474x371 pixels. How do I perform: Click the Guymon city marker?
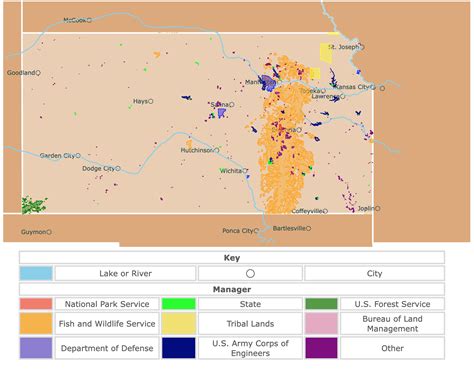(x=49, y=232)
